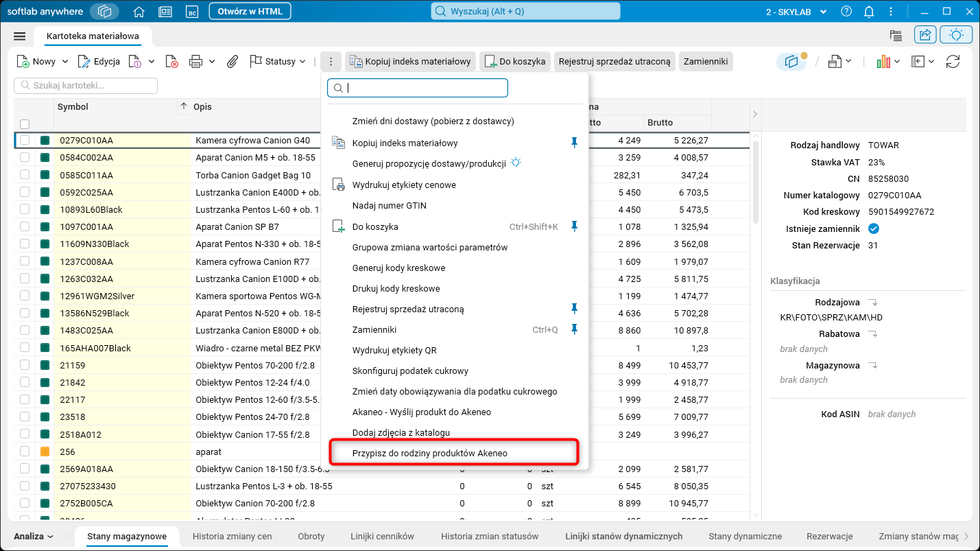Check the box for row 0279C010AA
Screen dimensions: 980x551
click(x=25, y=140)
